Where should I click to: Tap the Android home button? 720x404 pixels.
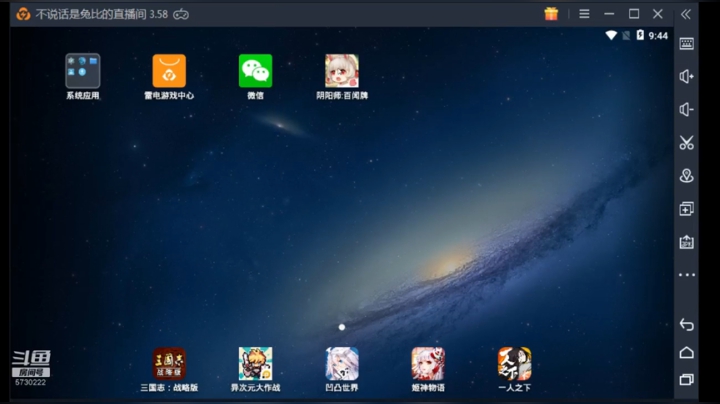686,352
